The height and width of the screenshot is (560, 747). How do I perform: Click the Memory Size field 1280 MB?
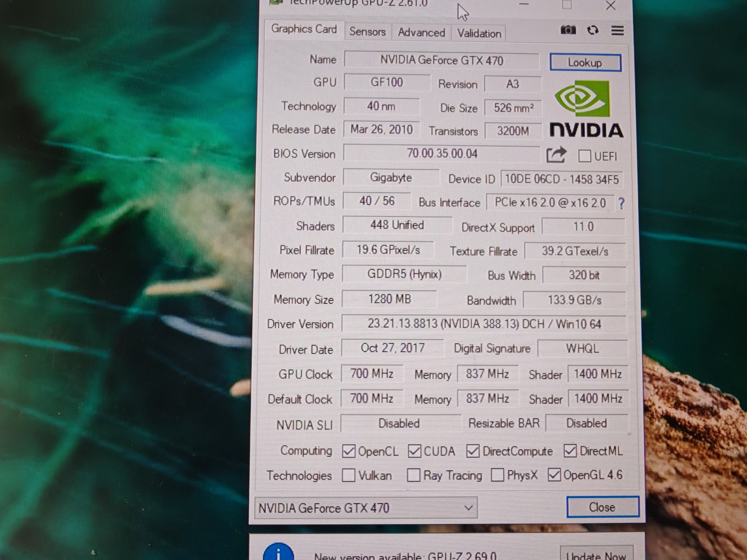point(389,299)
